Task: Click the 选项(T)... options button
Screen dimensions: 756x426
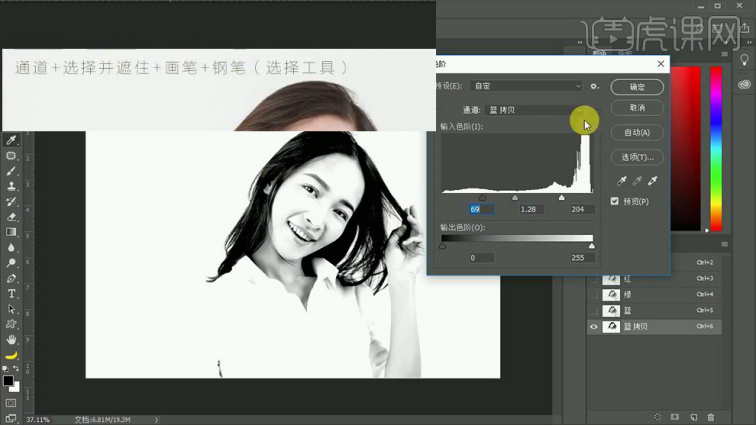Action: (x=637, y=157)
